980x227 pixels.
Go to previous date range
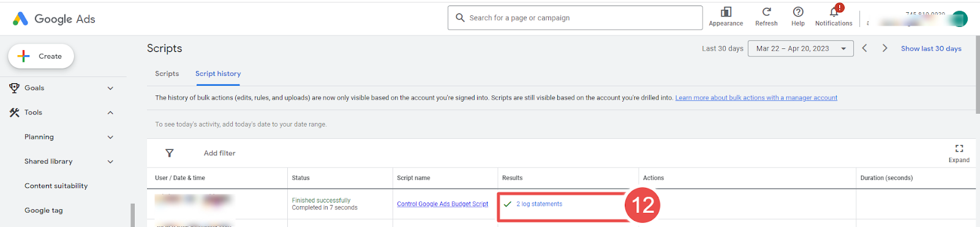864,48
